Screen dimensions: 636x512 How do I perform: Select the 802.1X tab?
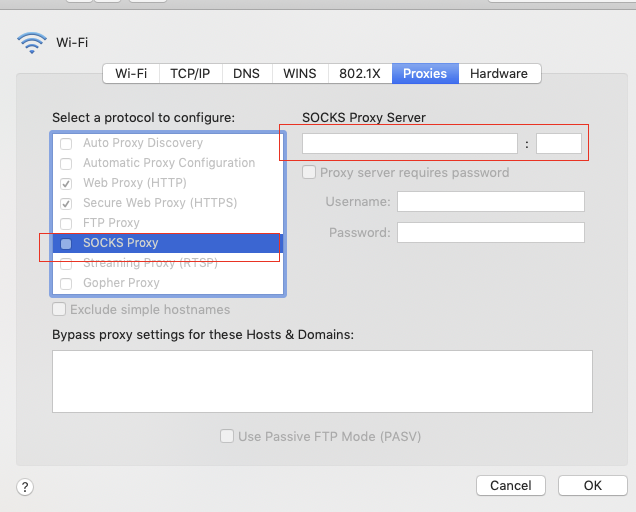tap(360, 73)
